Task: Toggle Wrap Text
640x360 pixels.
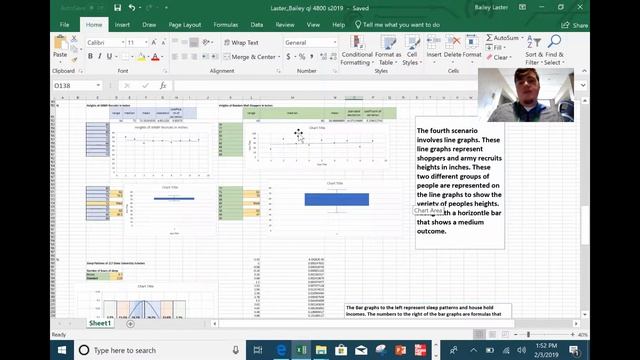Action: (241, 42)
